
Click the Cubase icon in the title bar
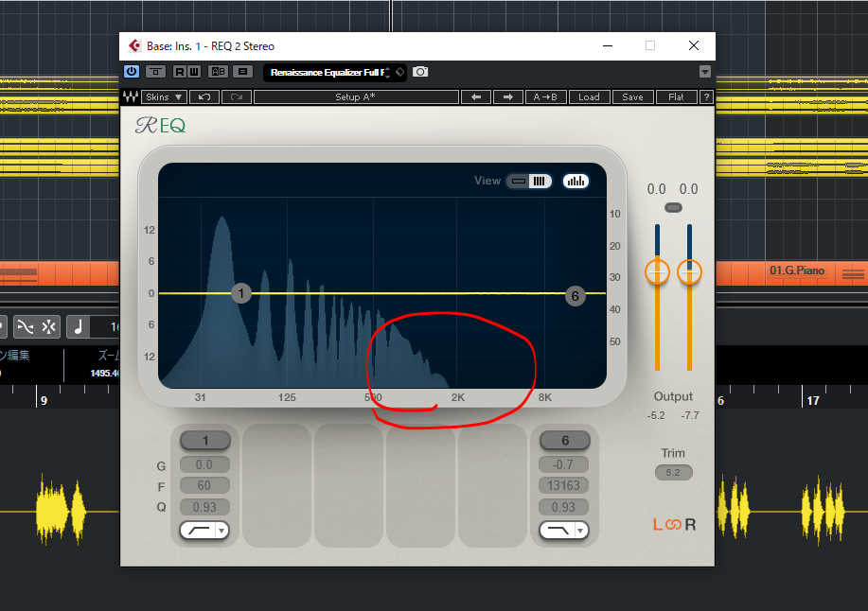click(x=134, y=46)
